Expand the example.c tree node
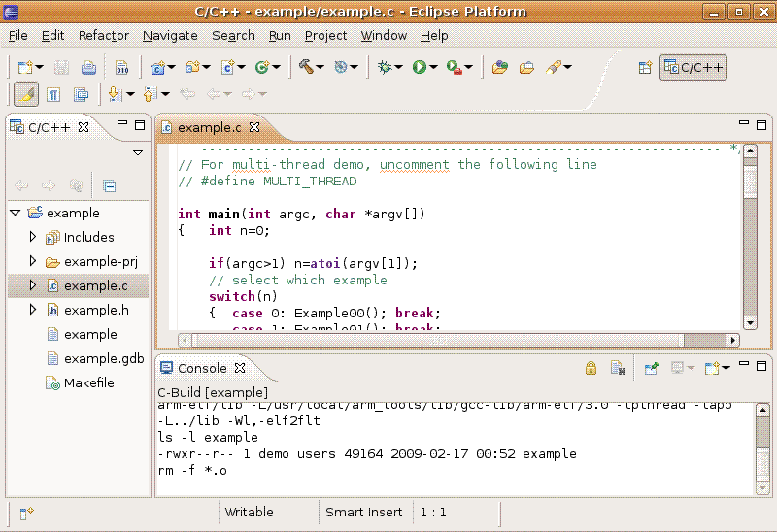777x532 pixels. click(33, 285)
